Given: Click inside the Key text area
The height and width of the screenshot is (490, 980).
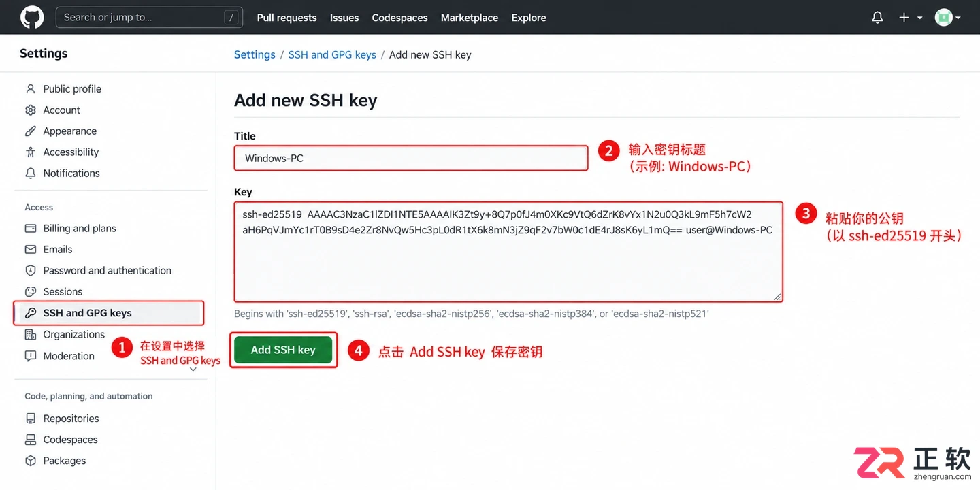Looking at the screenshot, I should coord(508,251).
